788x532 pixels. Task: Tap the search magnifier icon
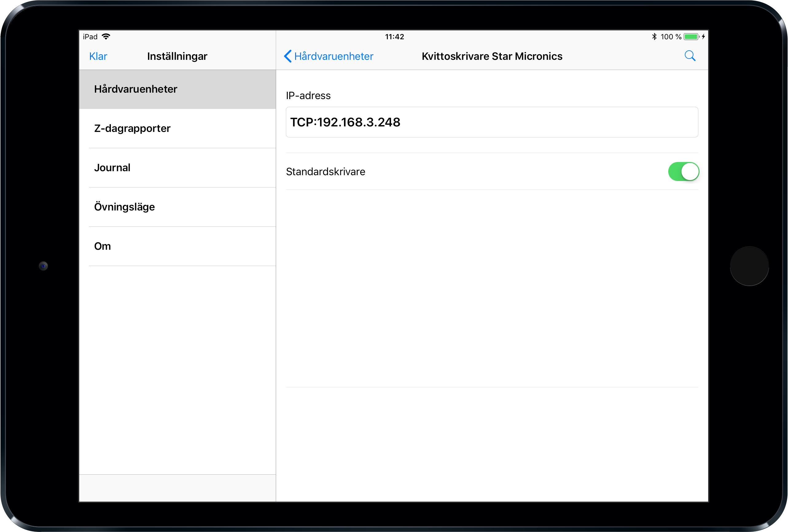point(690,56)
